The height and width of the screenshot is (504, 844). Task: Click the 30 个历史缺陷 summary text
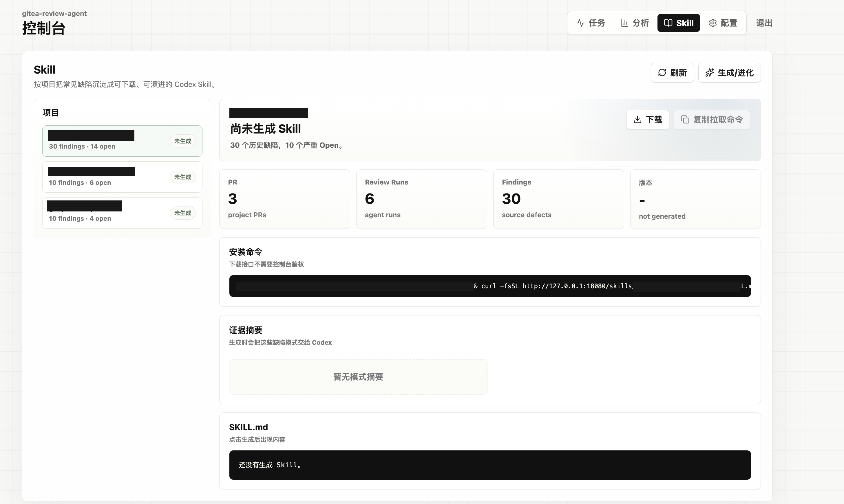pyautogui.click(x=287, y=145)
